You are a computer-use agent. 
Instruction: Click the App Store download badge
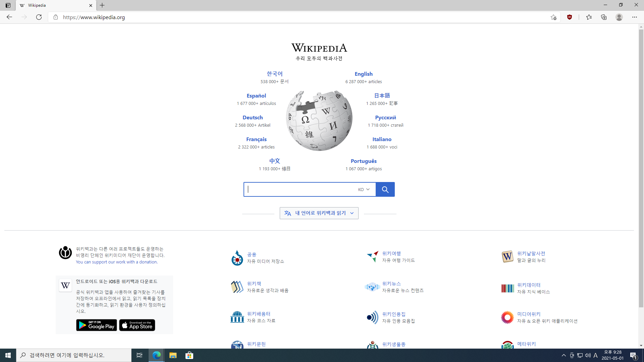click(x=137, y=325)
